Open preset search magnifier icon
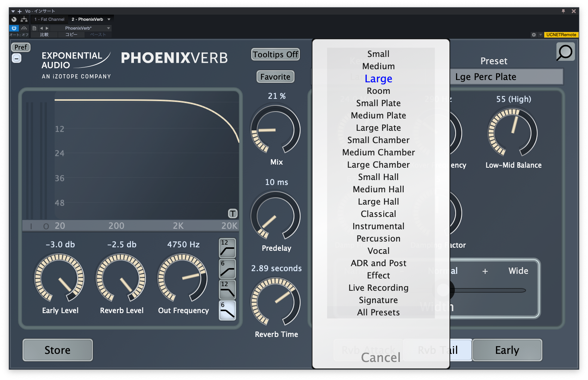The width and height of the screenshot is (588, 380). [565, 52]
